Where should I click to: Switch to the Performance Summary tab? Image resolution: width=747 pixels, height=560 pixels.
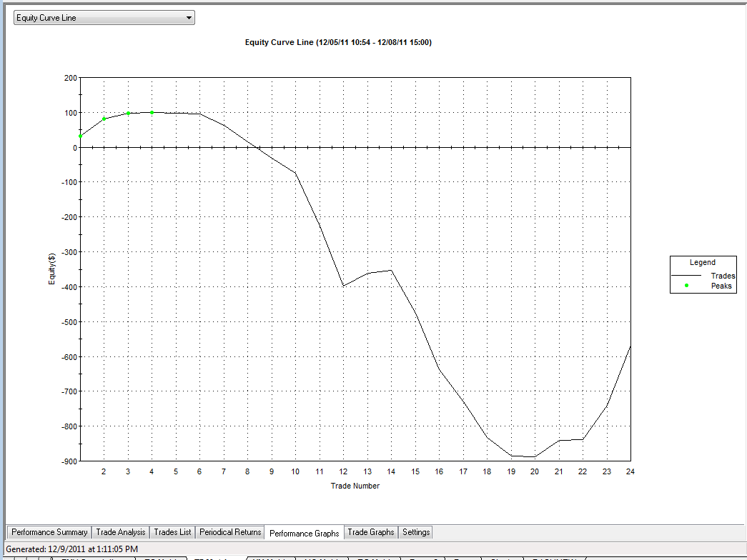click(49, 532)
